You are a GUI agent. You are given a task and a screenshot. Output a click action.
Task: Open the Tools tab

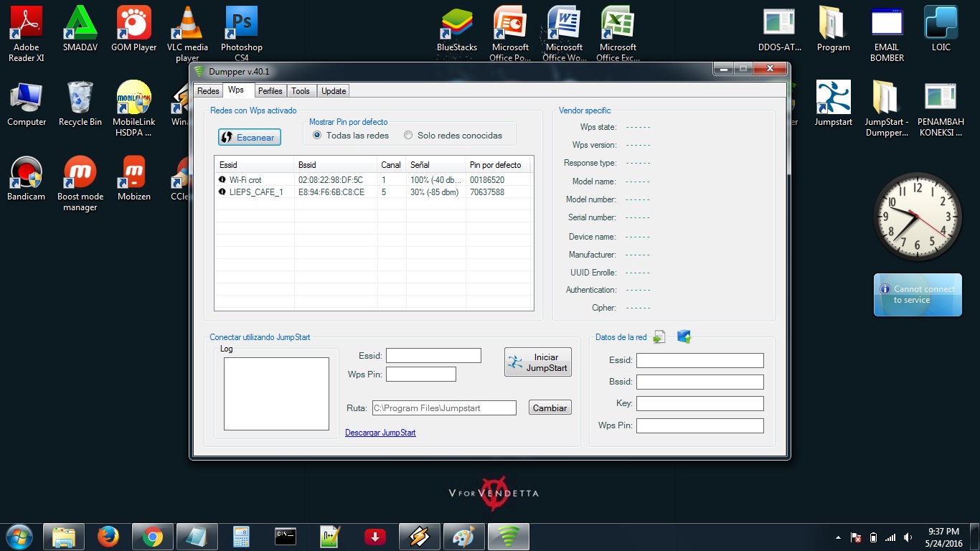(x=301, y=91)
